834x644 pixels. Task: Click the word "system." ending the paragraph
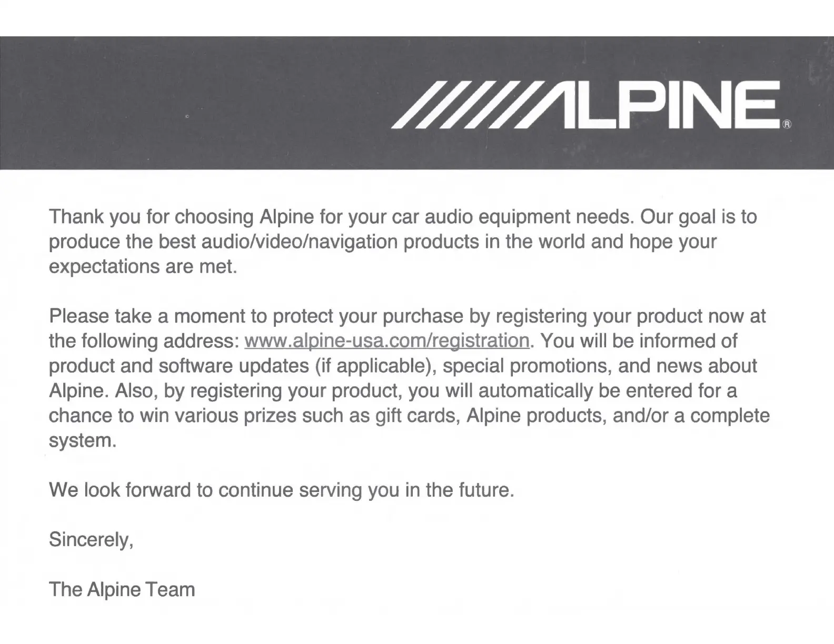[82, 440]
